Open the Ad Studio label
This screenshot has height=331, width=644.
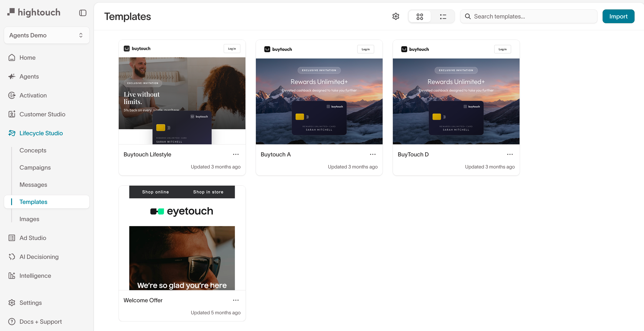tap(33, 238)
